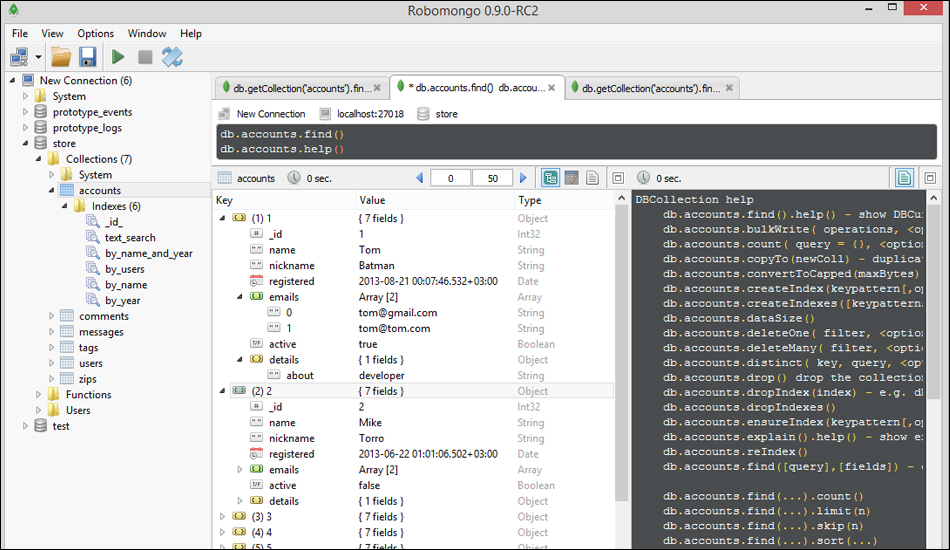The width and height of the screenshot is (950, 550).
Task: Select the by_users index
Action: [124, 269]
